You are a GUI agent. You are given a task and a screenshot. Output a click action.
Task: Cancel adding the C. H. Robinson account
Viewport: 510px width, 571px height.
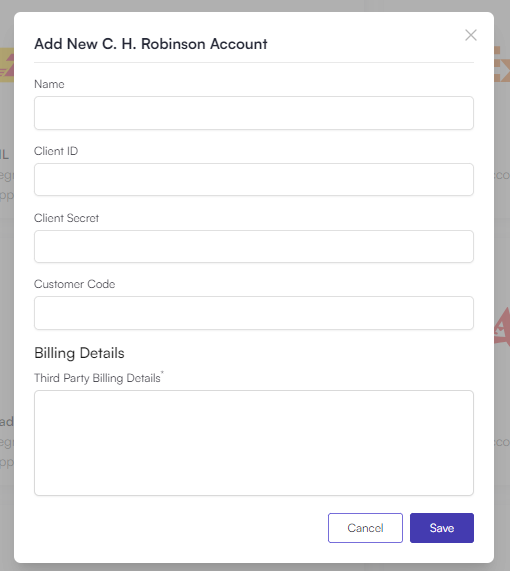365,528
